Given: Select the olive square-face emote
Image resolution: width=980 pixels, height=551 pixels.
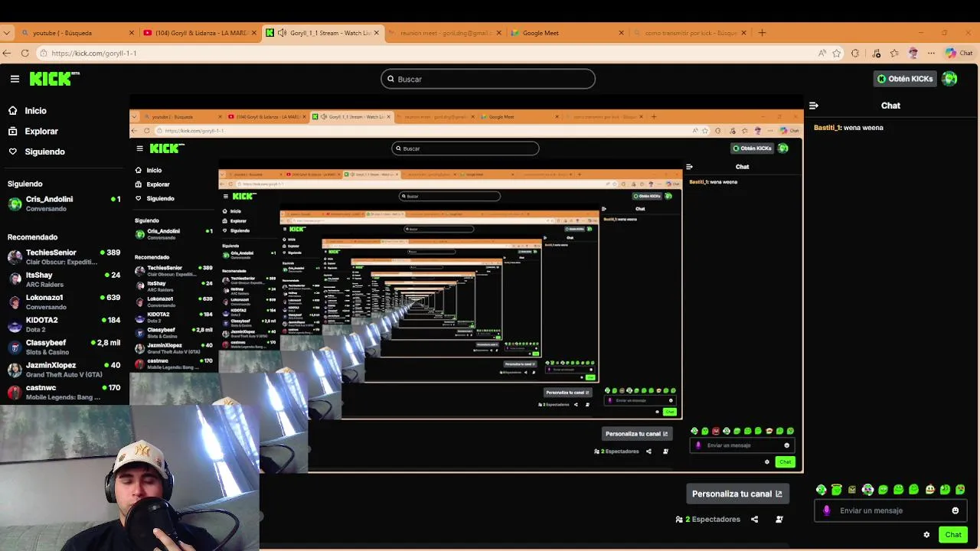Looking at the screenshot, I should pyautogui.click(x=852, y=490).
